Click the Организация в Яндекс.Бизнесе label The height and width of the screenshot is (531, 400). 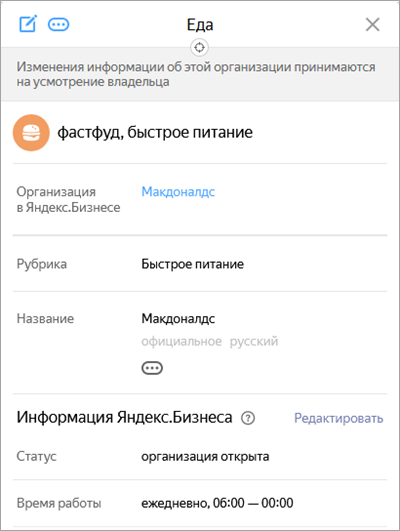click(68, 199)
